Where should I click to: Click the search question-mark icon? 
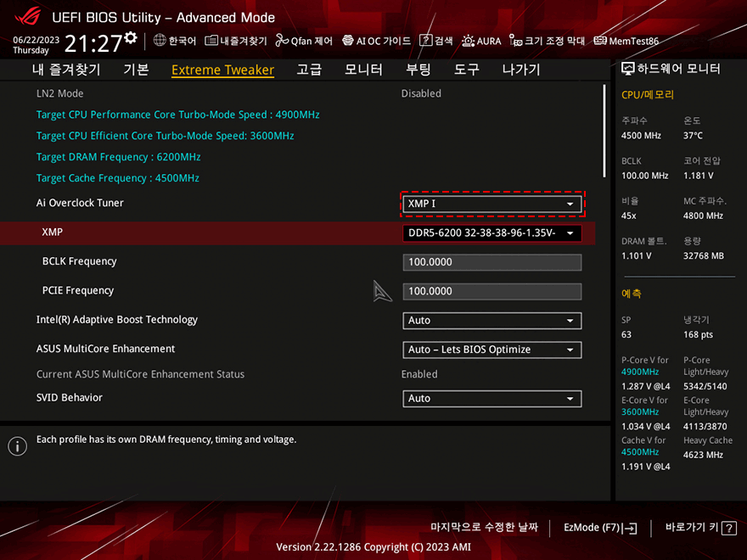(x=425, y=41)
